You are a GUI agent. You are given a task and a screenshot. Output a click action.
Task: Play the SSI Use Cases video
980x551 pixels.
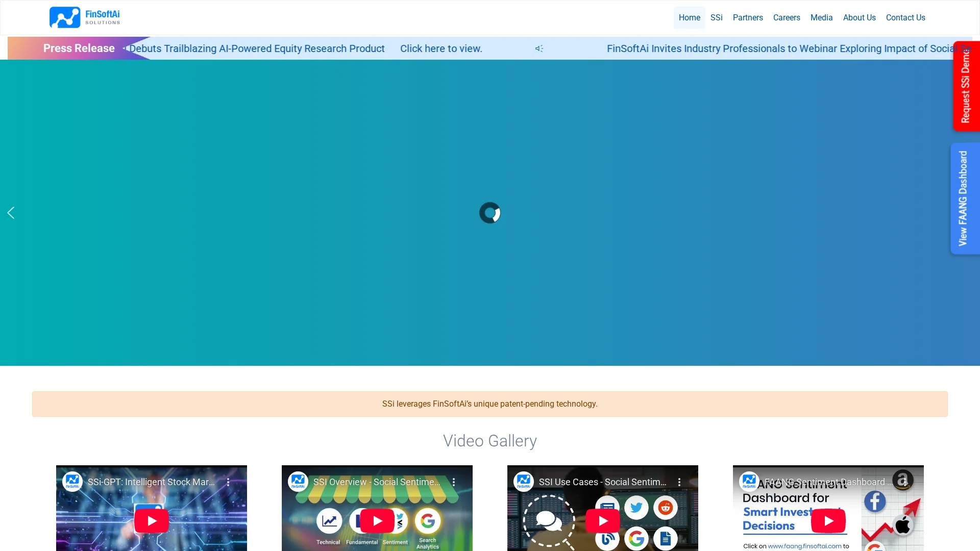(x=603, y=521)
